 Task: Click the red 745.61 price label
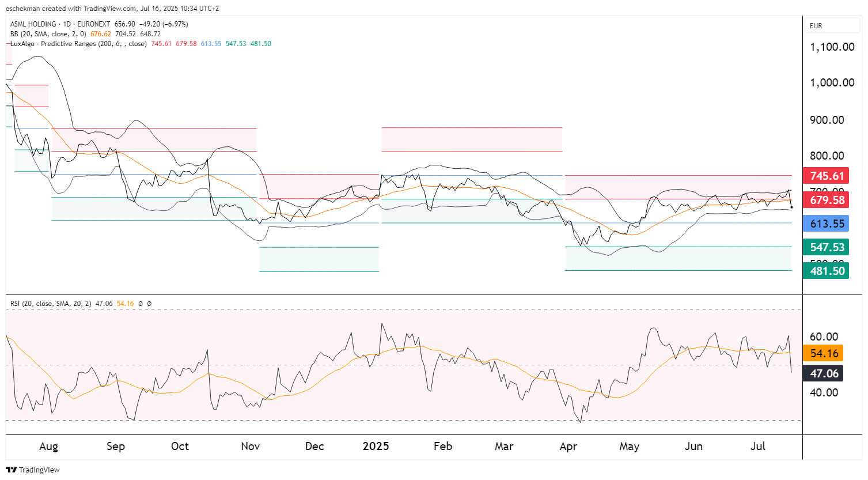tap(827, 176)
